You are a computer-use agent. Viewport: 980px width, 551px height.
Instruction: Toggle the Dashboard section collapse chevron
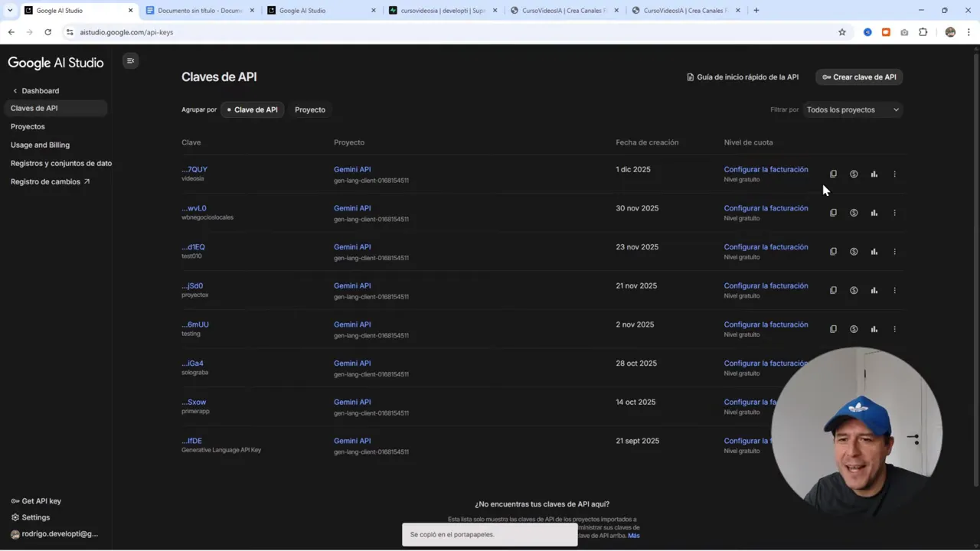(x=15, y=90)
